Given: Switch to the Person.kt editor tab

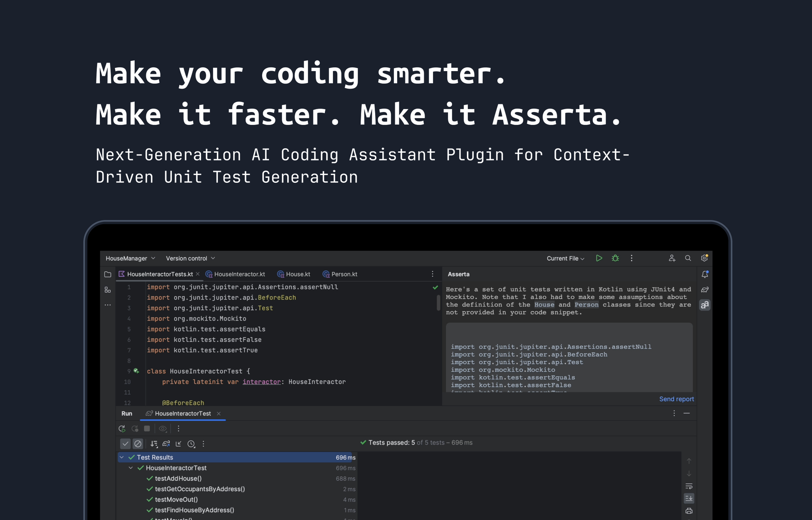Looking at the screenshot, I should [344, 274].
